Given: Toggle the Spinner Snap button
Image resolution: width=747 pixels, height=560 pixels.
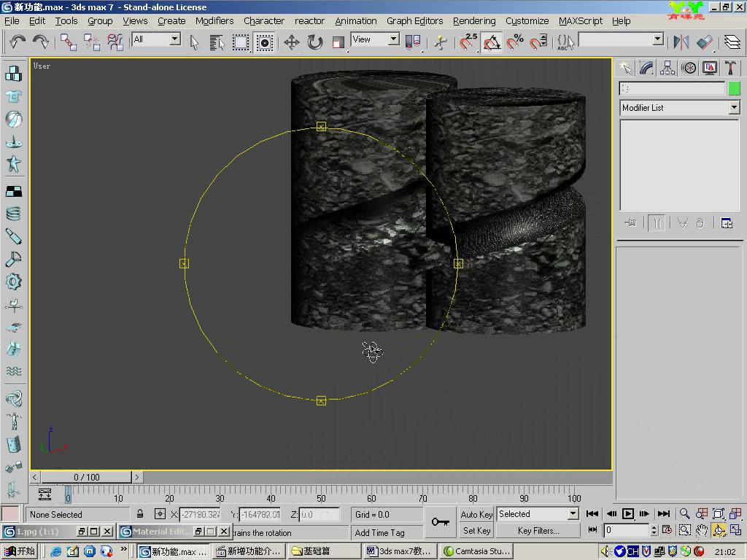Looking at the screenshot, I should coord(539,42).
